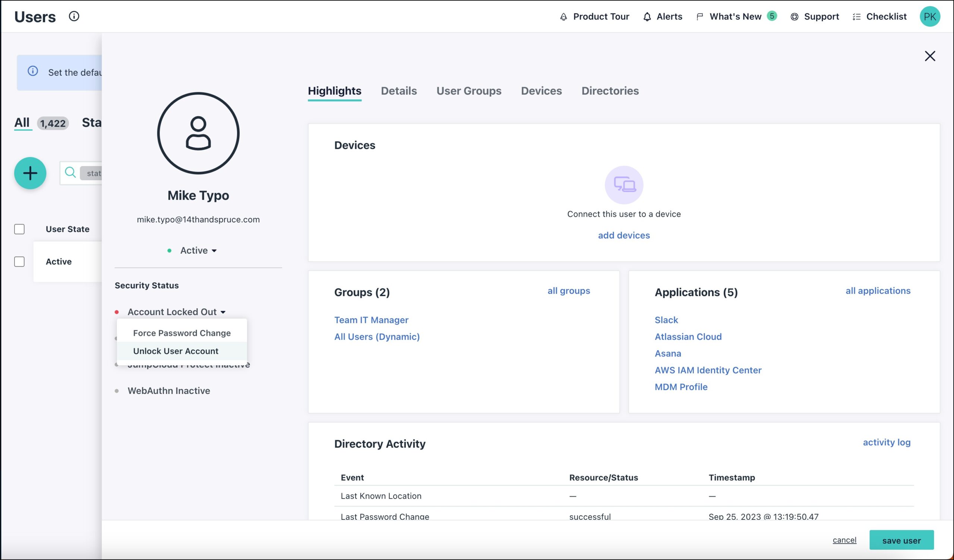
Task: Choose Force Password Change option
Action: [x=182, y=333]
